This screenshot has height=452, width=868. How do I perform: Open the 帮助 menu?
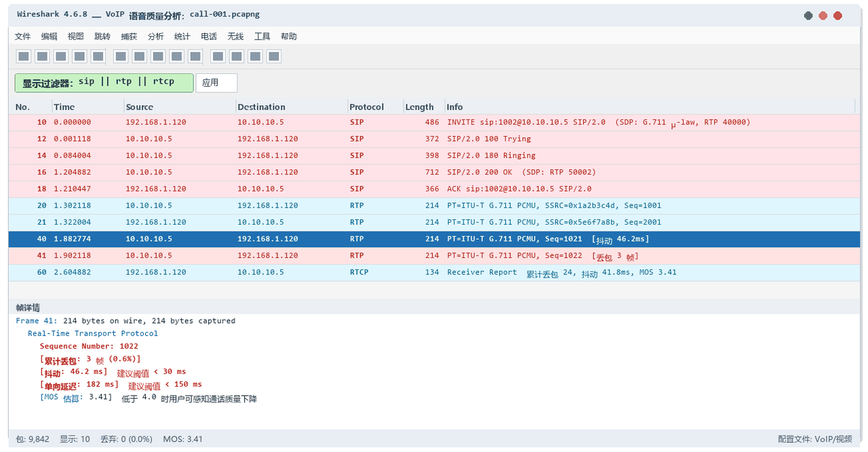click(289, 37)
